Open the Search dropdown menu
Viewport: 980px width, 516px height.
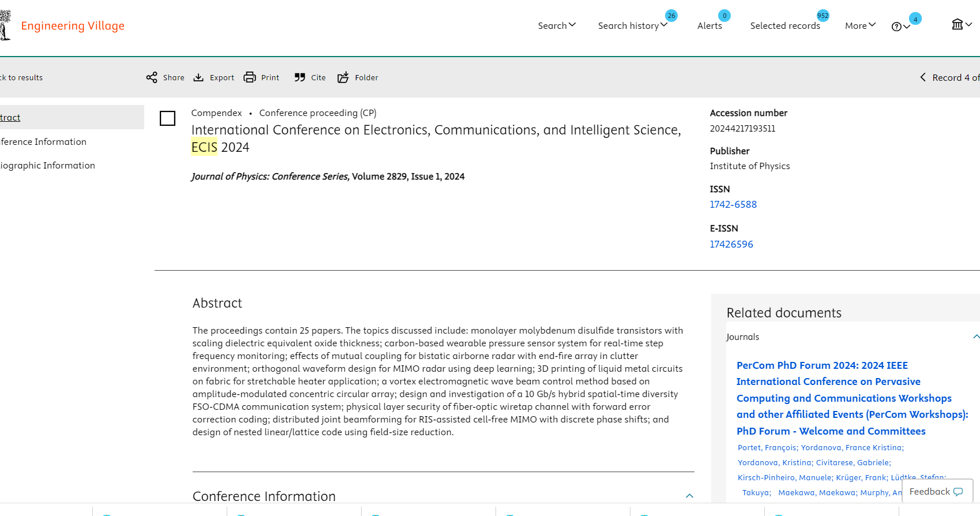557,25
